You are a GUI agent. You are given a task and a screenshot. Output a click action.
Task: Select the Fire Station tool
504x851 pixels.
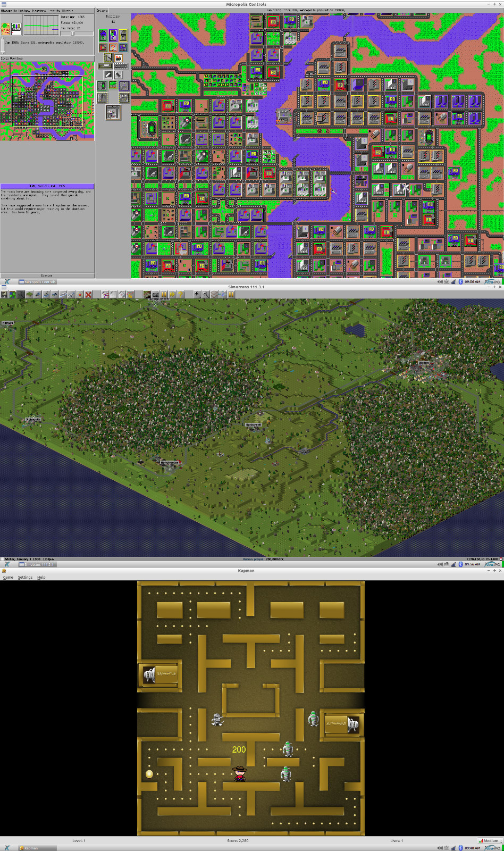103,48
